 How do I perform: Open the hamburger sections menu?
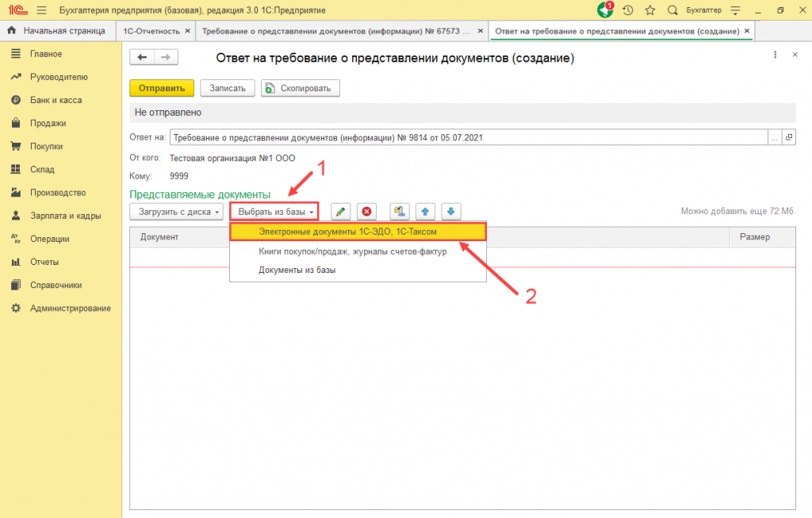coord(42,10)
